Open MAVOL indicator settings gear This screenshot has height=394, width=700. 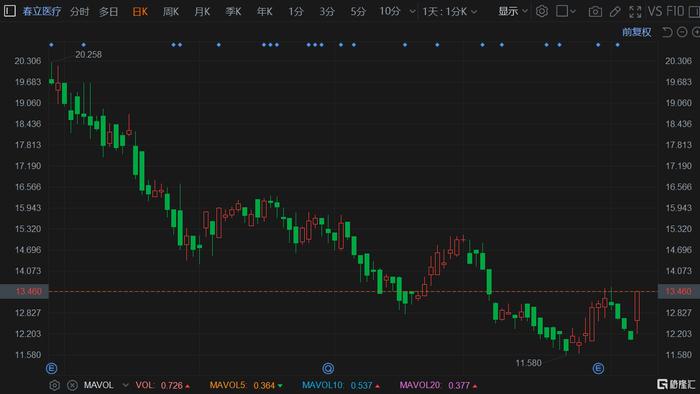(54, 385)
